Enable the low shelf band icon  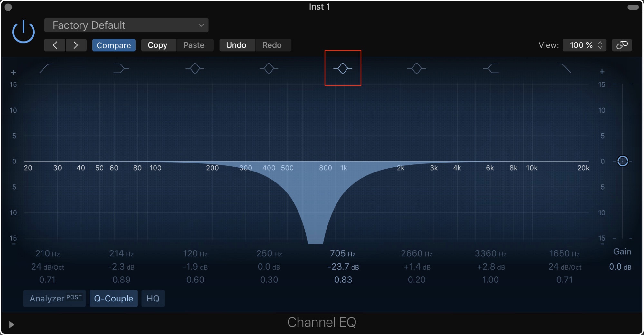[121, 68]
